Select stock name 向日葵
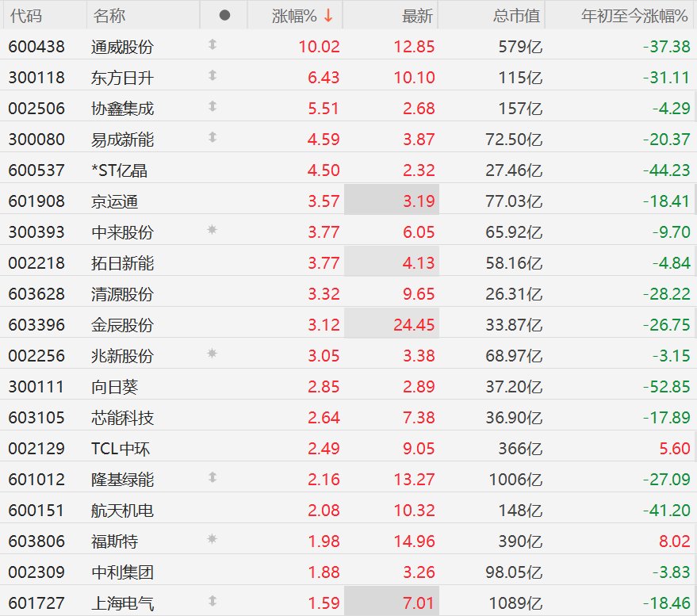Image resolution: width=697 pixels, height=616 pixels. coord(115,387)
